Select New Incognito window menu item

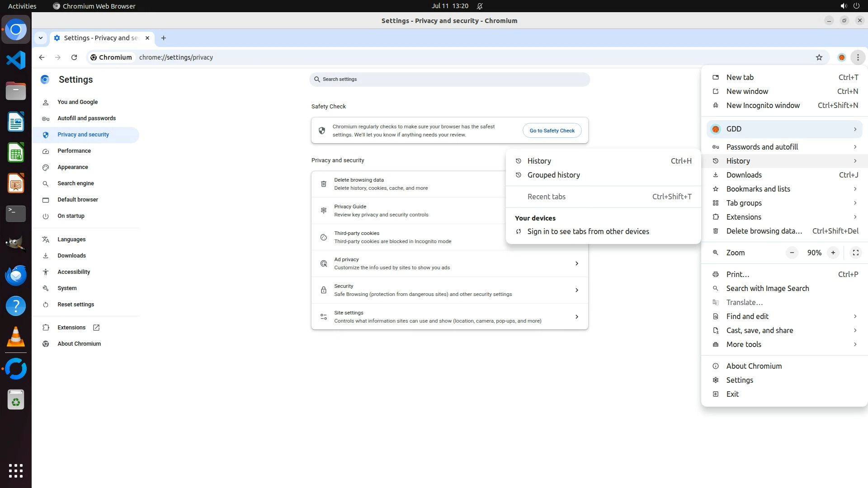click(763, 105)
